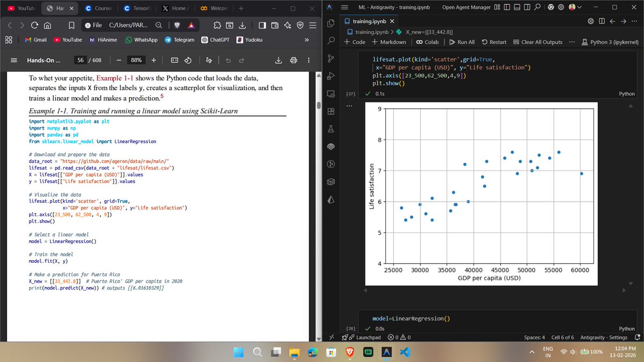This screenshot has width=644, height=362.
Task: Open Run and Debug in activity bar
Action: point(331,76)
